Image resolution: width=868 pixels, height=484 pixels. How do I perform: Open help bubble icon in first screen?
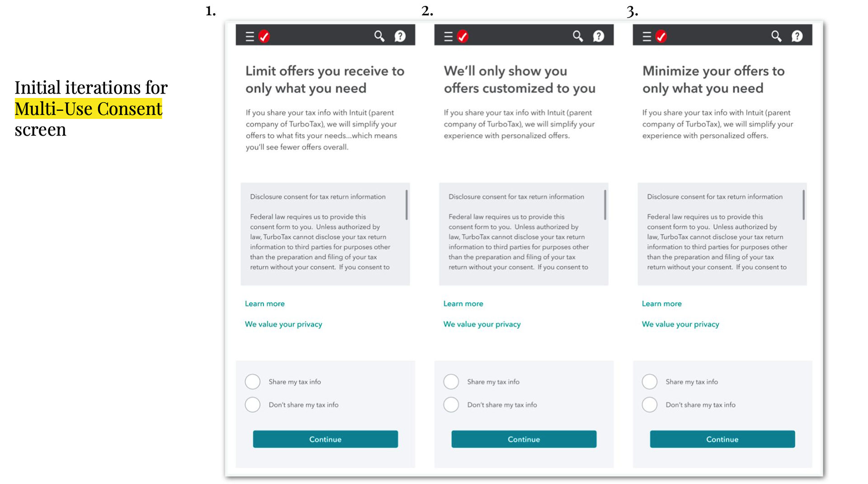click(400, 36)
